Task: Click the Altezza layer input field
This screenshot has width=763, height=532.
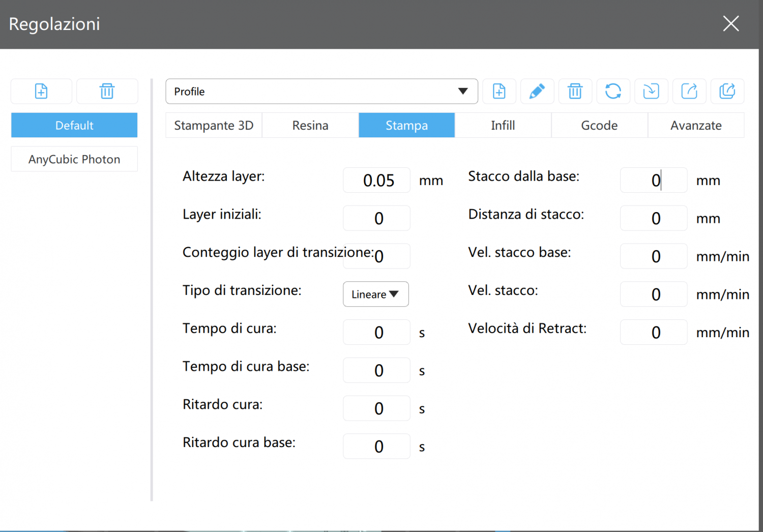Action: click(x=376, y=181)
